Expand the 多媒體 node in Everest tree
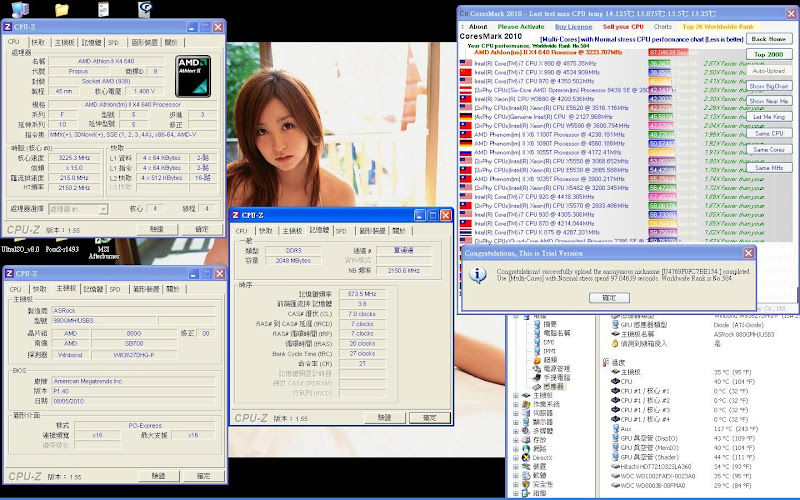This screenshot has width=800, height=500. click(x=516, y=431)
